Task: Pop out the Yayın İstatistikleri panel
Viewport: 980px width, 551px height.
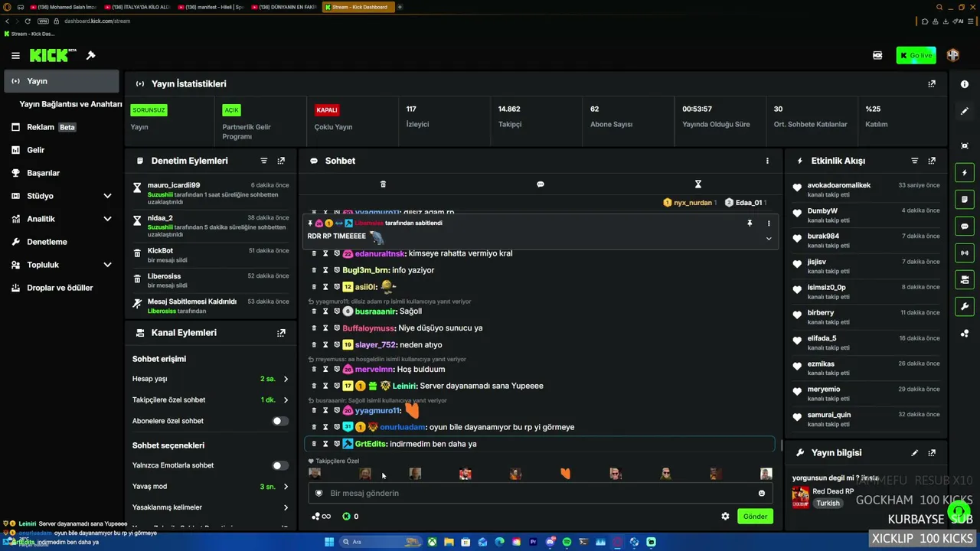Action: 932,83
